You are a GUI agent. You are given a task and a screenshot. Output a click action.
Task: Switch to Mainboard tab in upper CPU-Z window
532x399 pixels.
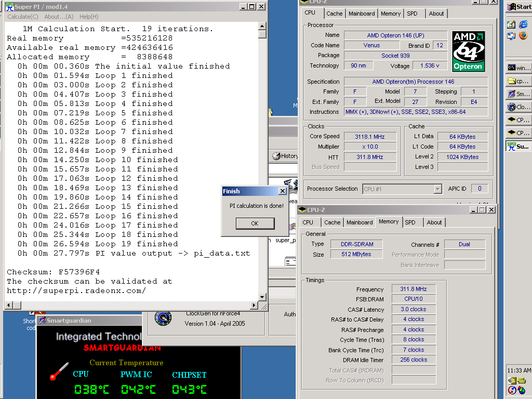point(362,14)
